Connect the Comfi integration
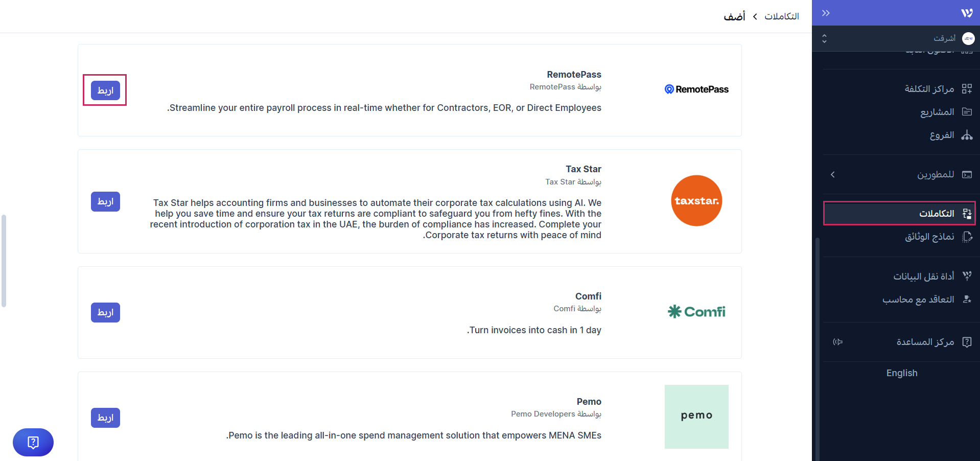The image size is (980, 461). tap(105, 312)
